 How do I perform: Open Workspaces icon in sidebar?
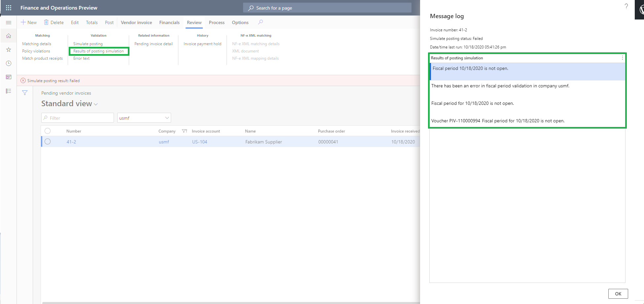(9, 77)
